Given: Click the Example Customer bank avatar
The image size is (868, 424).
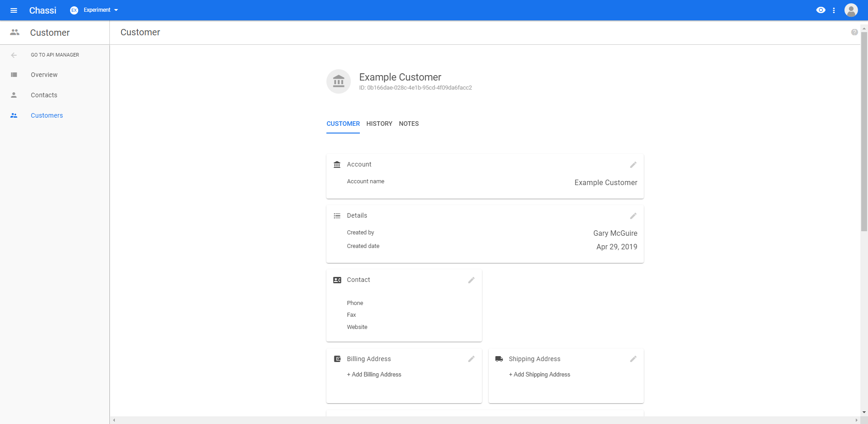Looking at the screenshot, I should point(339,81).
